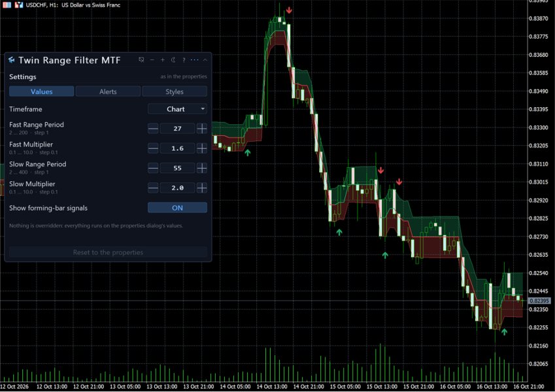This screenshot has width=555, height=392.
Task: Increase the Fast Range Period value
Action: (x=202, y=129)
